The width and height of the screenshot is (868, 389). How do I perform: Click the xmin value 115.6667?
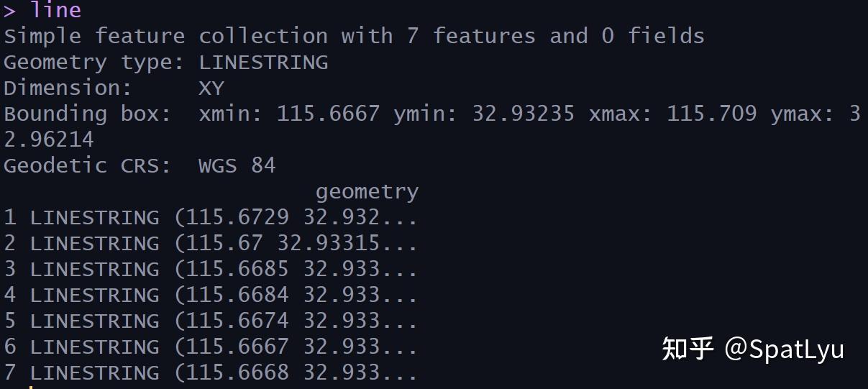pyautogui.click(x=329, y=114)
